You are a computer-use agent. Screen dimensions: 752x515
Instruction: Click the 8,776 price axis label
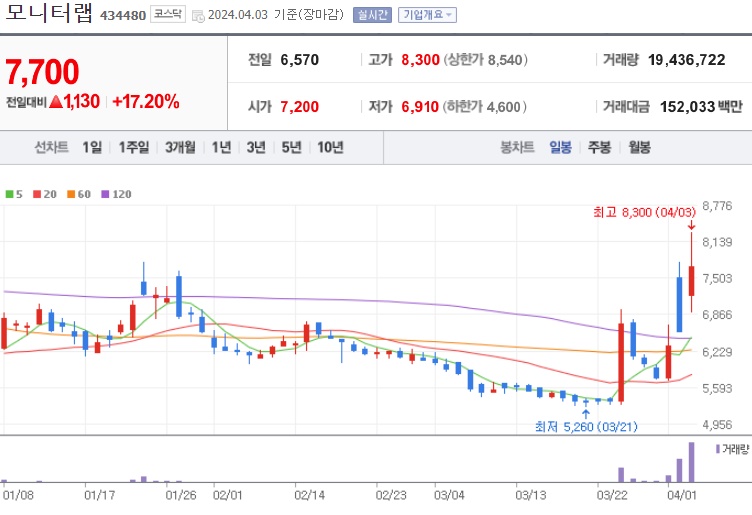coord(717,206)
